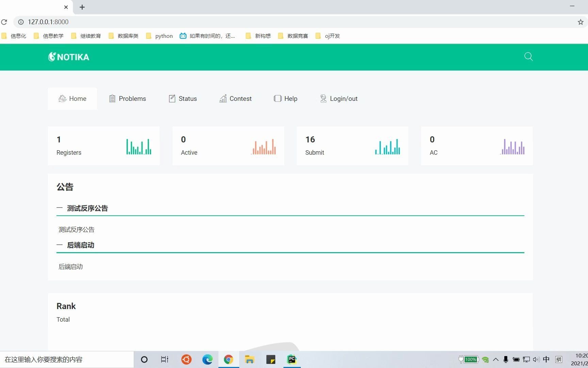Open the search magnifier icon
The height and width of the screenshot is (368, 588).
[528, 57]
